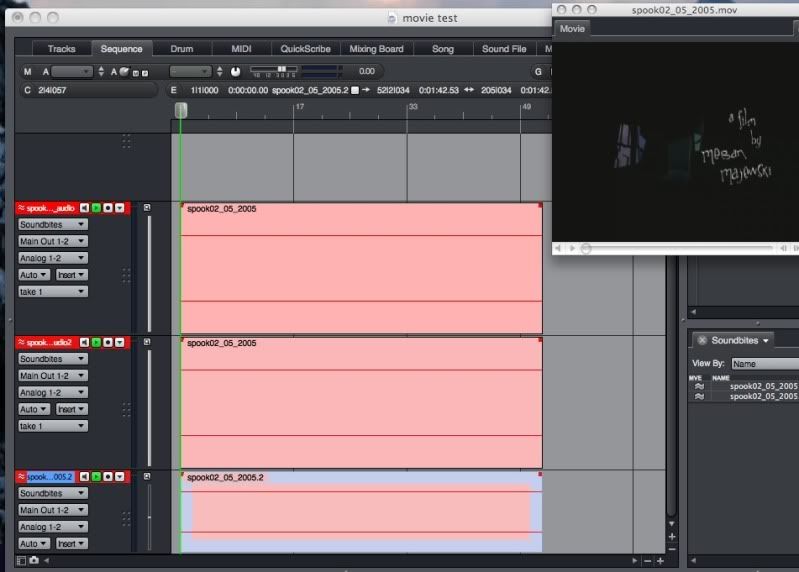Open the take 1 dropdown on the spook..._audio track
This screenshot has height=572, width=799.
tap(52, 292)
